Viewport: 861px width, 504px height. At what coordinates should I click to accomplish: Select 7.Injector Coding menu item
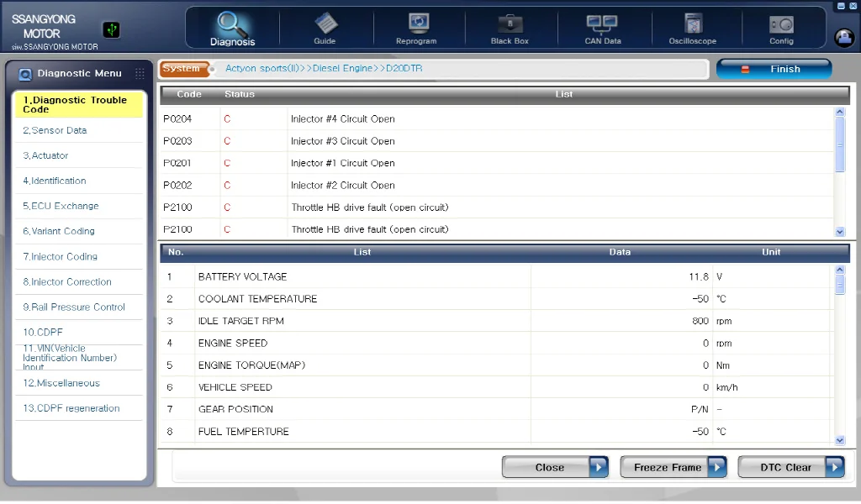pyautogui.click(x=79, y=257)
